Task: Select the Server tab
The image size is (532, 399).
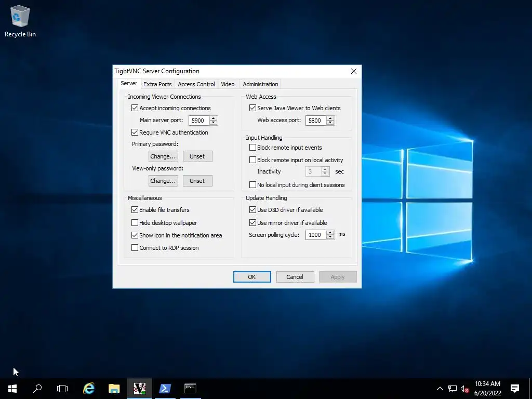Action: [129, 84]
